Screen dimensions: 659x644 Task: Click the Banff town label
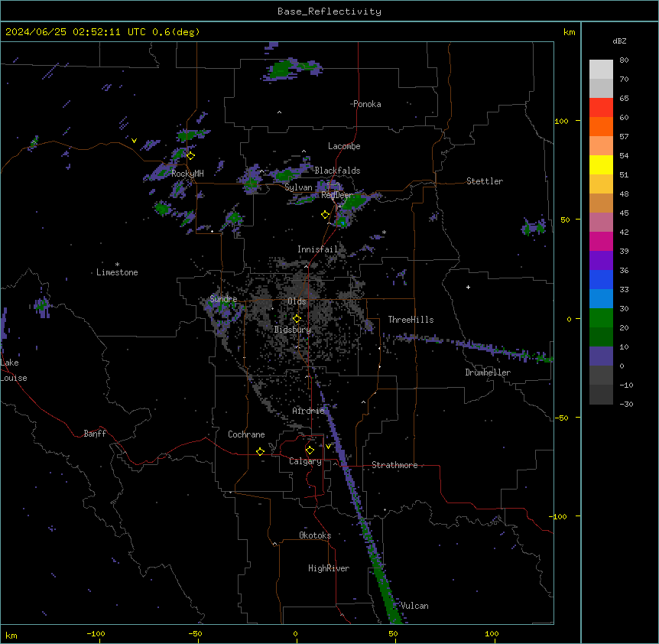click(95, 434)
